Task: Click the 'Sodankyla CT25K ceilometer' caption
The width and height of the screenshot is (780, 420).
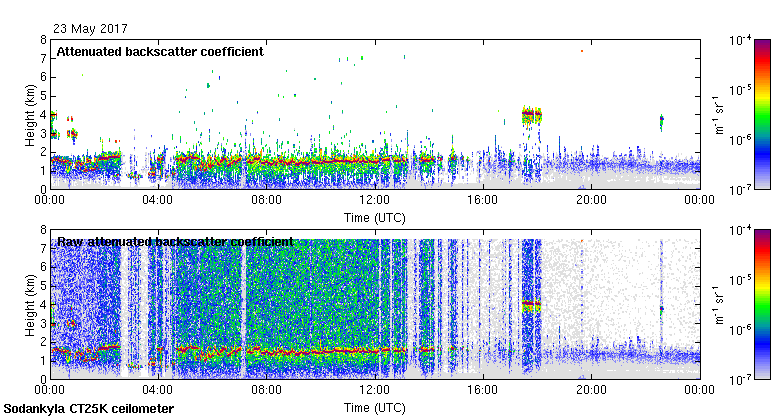Action: [89, 409]
